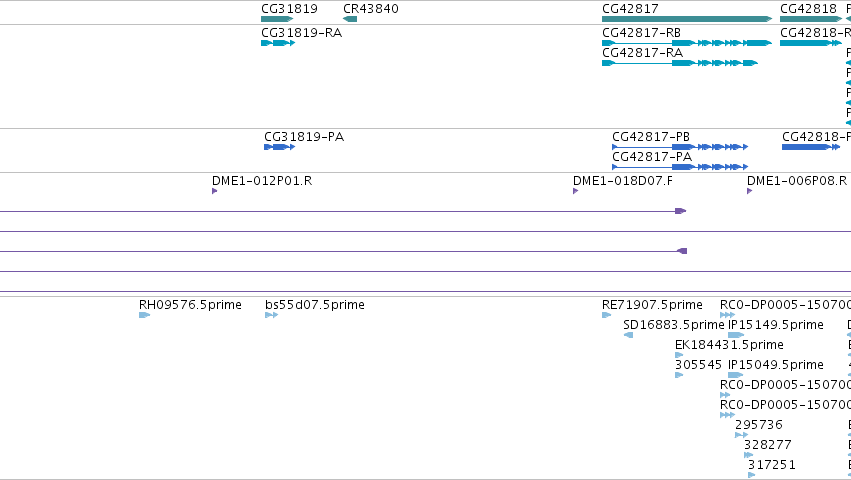This screenshot has width=851, height=480.
Task: Select the CG31819-RA transcript glyph
Action: coord(278,43)
